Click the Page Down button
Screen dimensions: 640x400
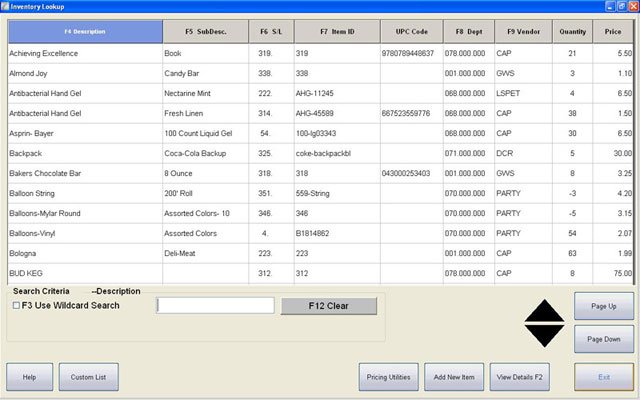[604, 339]
